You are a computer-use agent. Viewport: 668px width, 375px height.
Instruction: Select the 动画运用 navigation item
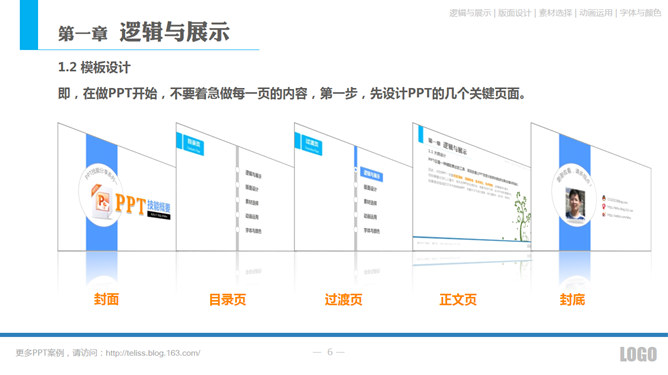596,13
